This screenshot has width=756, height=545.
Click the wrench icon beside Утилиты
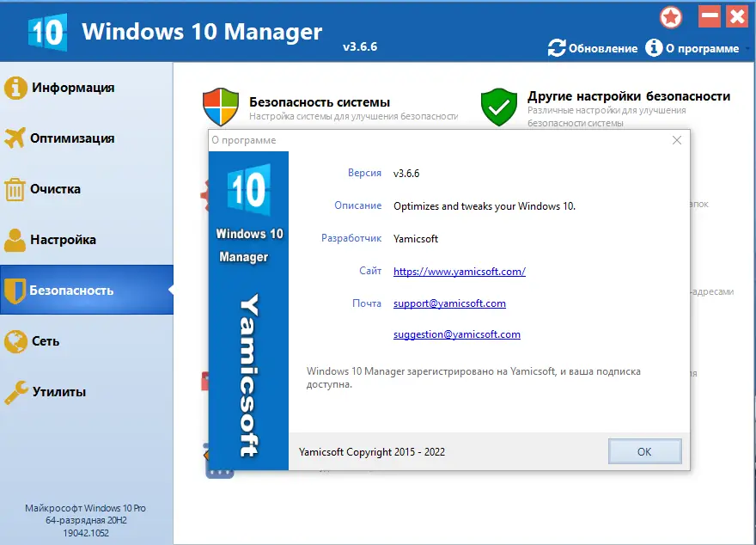click(x=16, y=392)
